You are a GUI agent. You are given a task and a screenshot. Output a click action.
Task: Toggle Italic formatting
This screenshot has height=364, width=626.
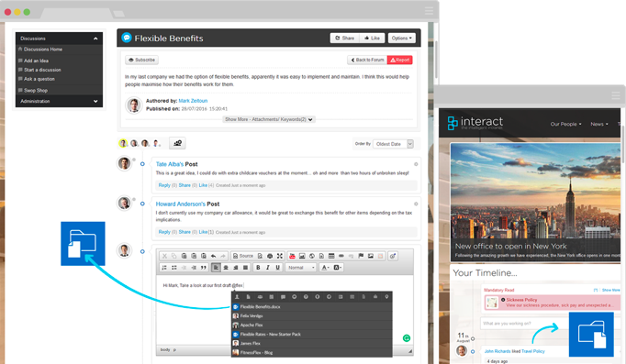(268, 268)
